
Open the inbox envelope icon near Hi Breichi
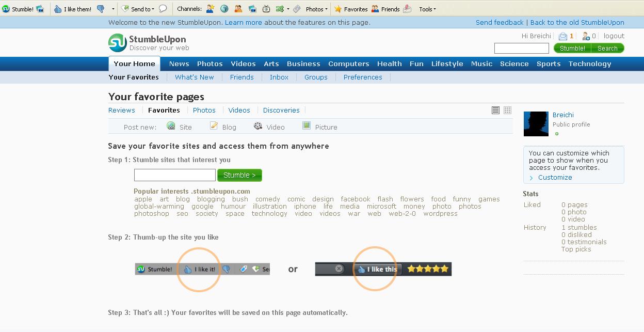563,36
